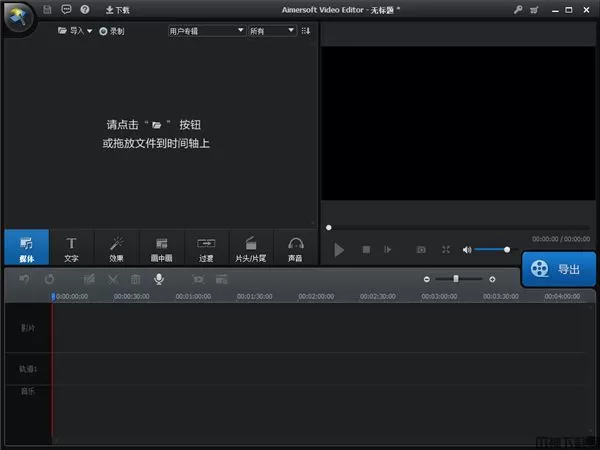Click the help question mark icon
The width and height of the screenshot is (600, 450).
pyautogui.click(x=84, y=9)
